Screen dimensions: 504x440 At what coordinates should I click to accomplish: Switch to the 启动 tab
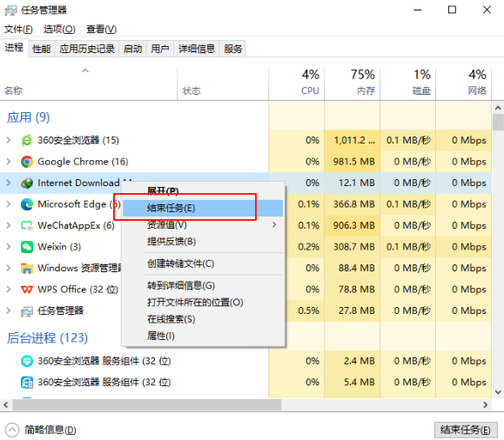pos(133,49)
